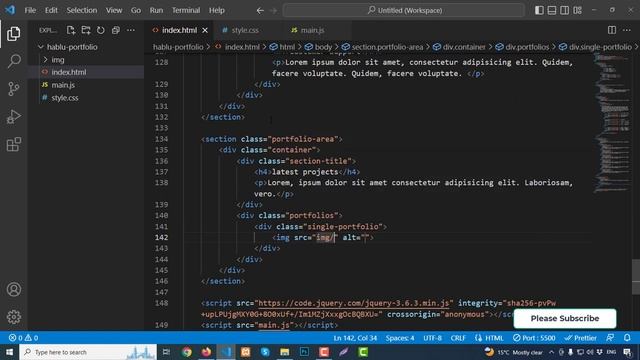Image resolution: width=640 pixels, height=360 pixels.
Task: Close the index.html editor tab
Action: 205,30
